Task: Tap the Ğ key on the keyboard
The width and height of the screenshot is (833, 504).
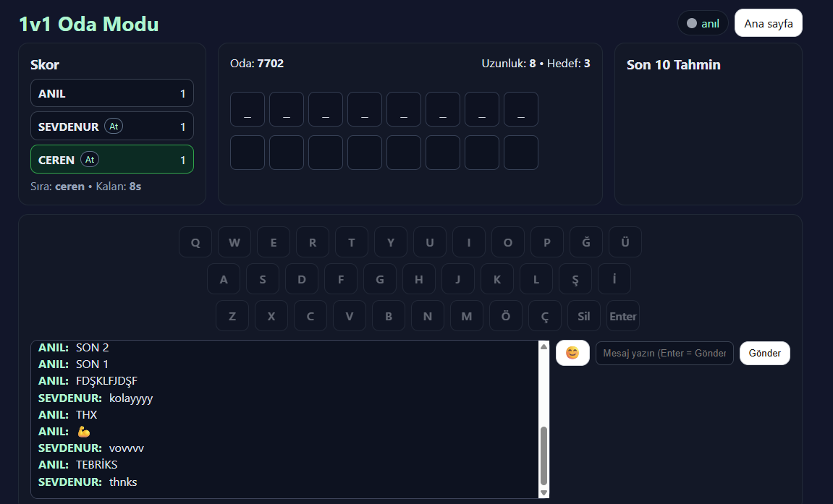Action: pyautogui.click(x=586, y=242)
